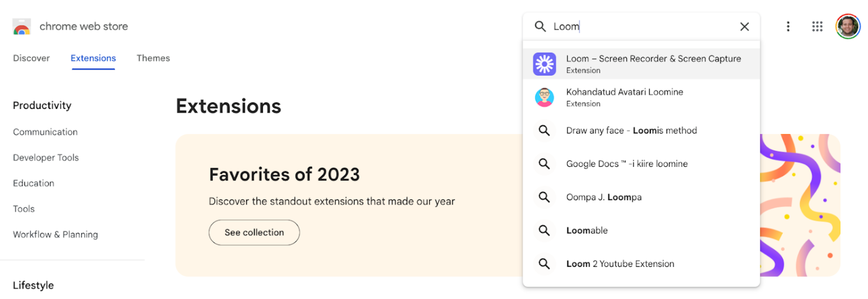Select the Loomable search suggestion
The image size is (868, 299).
click(x=587, y=230)
